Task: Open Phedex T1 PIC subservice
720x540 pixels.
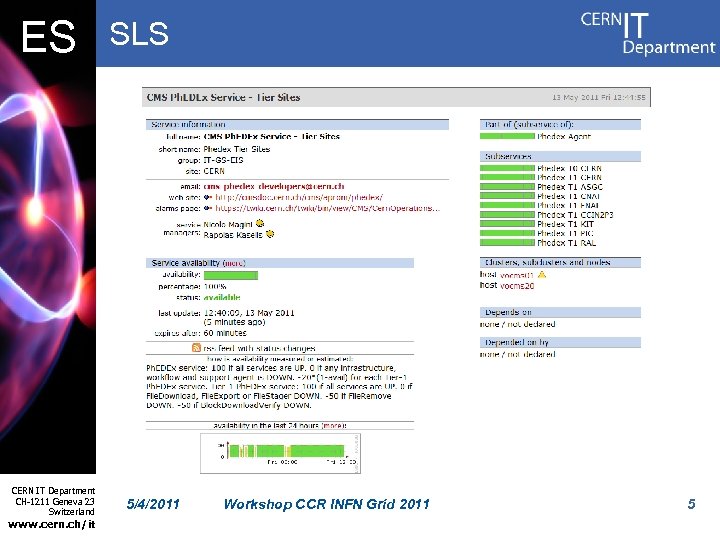Action: tap(565, 233)
